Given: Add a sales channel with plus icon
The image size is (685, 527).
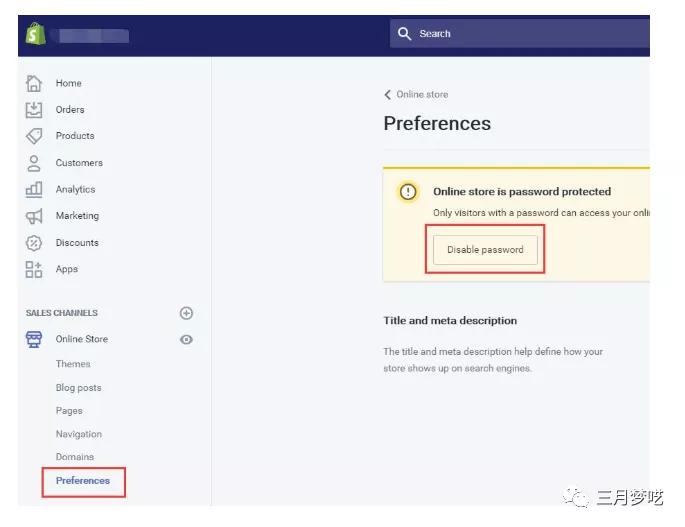Looking at the screenshot, I should [x=186, y=313].
